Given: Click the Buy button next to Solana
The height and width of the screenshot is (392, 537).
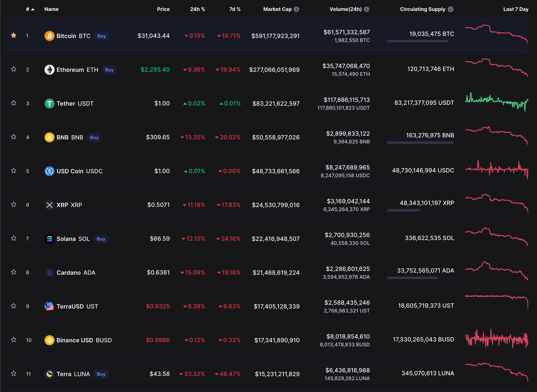Looking at the screenshot, I should pos(101,239).
